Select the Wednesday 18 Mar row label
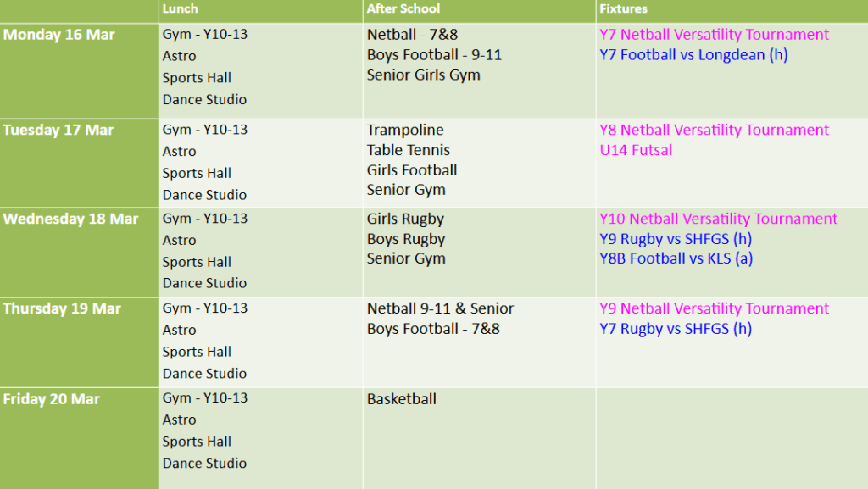The height and width of the screenshot is (489, 868). click(70, 219)
